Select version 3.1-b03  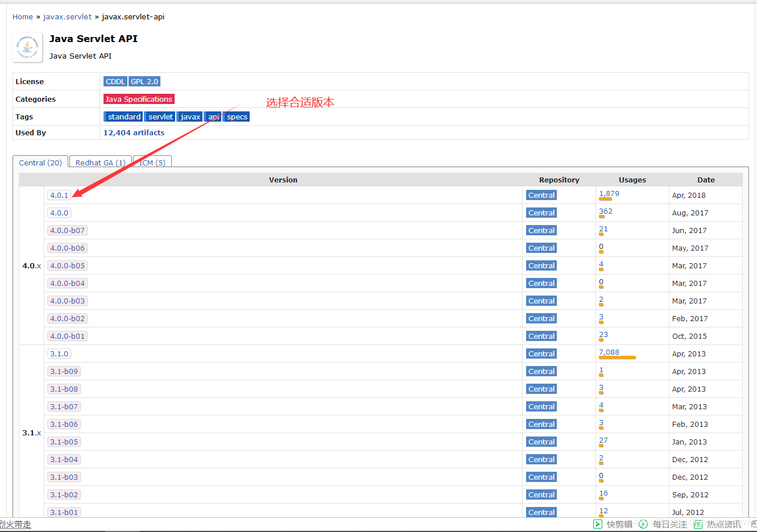click(64, 477)
